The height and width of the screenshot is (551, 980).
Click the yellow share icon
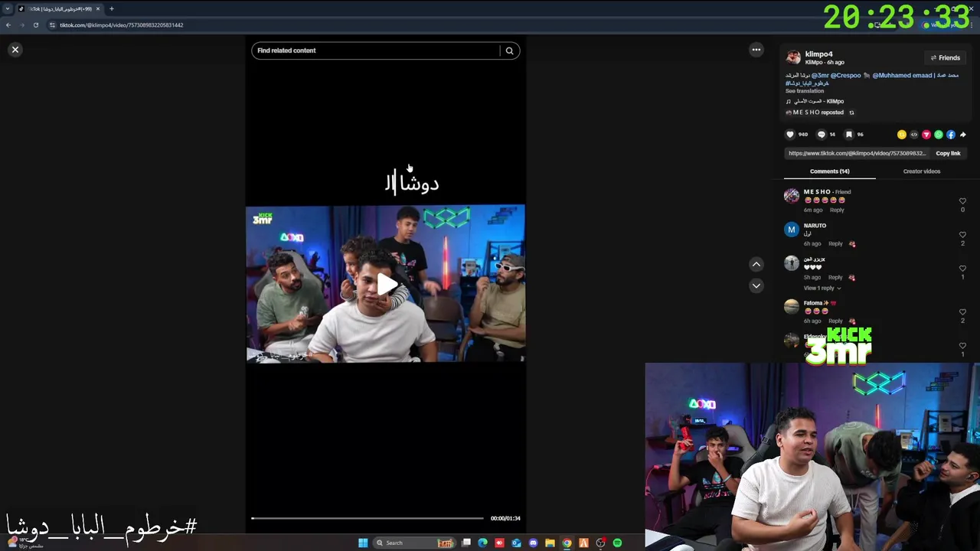[x=902, y=135]
